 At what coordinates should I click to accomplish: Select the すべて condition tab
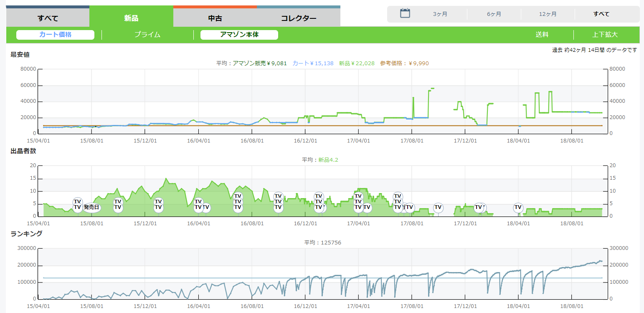point(48,18)
